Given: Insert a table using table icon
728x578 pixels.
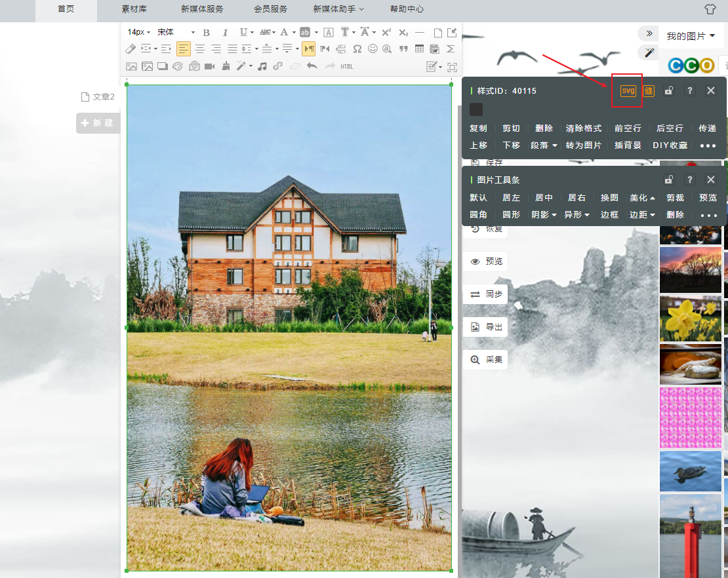Looking at the screenshot, I should point(419,48).
